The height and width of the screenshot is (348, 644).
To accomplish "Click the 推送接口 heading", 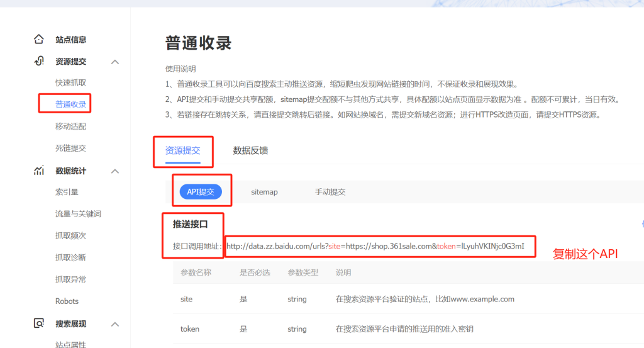I will tap(190, 224).
